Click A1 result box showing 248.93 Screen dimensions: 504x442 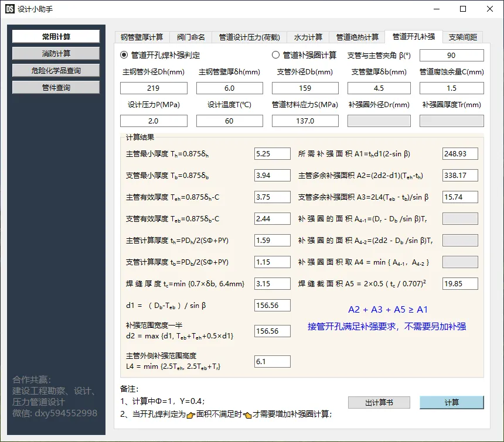(x=460, y=154)
